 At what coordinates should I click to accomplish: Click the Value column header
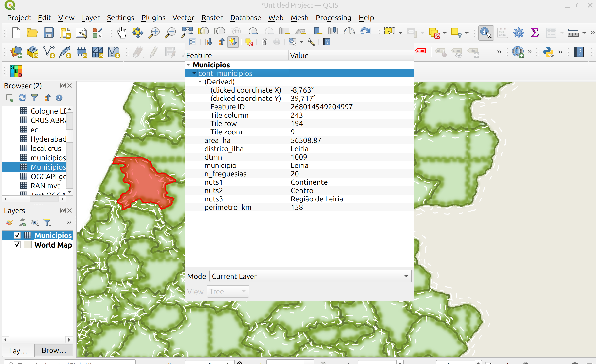[299, 56]
